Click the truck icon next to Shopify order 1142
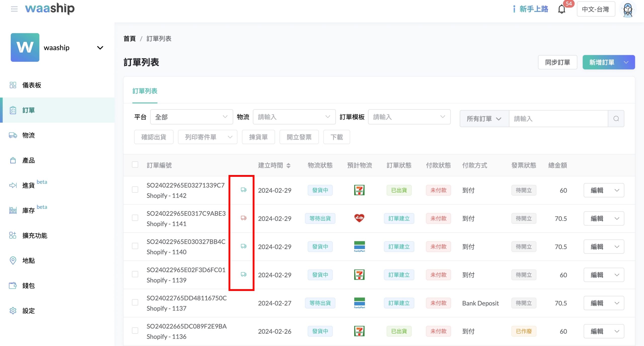The height and width of the screenshot is (346, 644). pyautogui.click(x=243, y=190)
